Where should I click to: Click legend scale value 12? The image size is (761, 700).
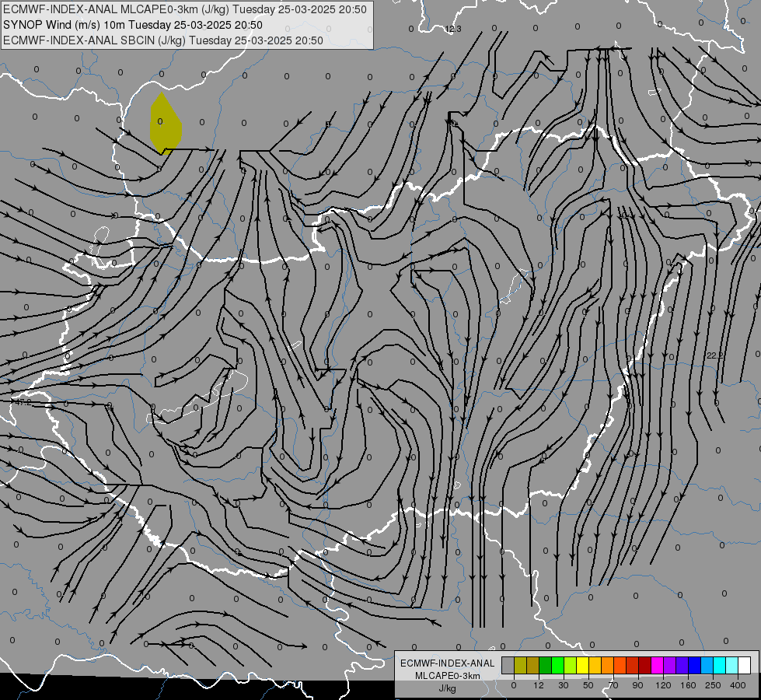[539, 685]
